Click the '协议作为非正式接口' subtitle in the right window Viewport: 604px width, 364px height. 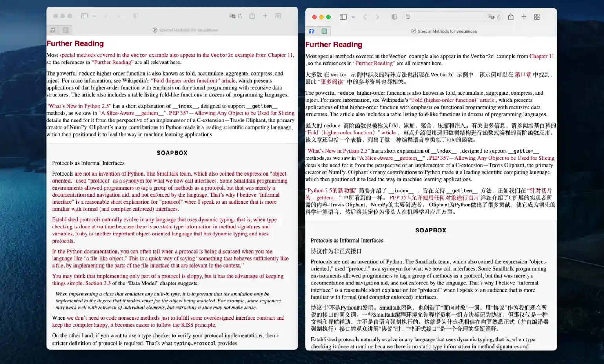(x=336, y=251)
